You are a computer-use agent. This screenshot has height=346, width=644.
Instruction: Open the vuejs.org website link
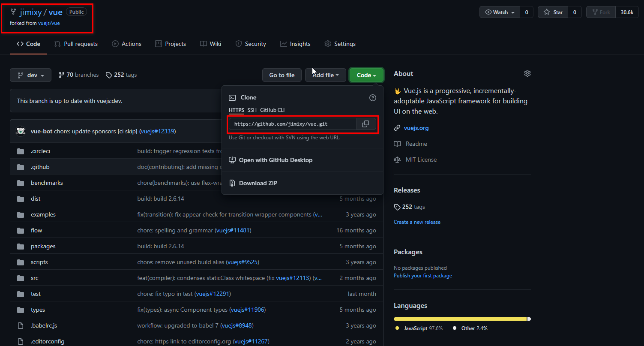(416, 128)
